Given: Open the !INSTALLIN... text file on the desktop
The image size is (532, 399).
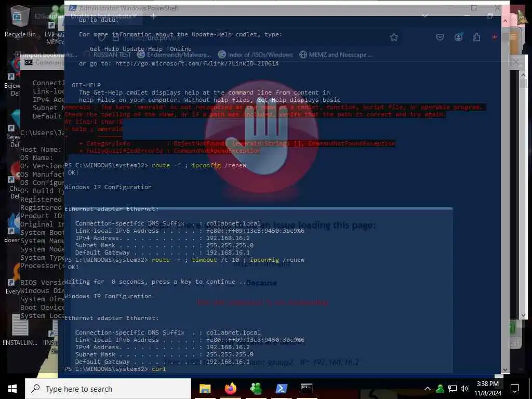Looking at the screenshot, I should [x=20, y=329].
